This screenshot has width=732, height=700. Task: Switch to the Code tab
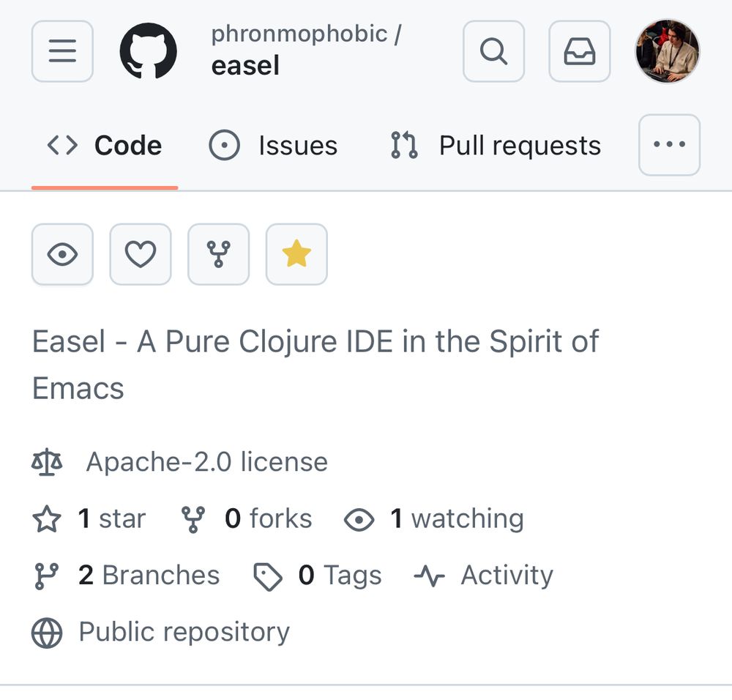tap(105, 145)
